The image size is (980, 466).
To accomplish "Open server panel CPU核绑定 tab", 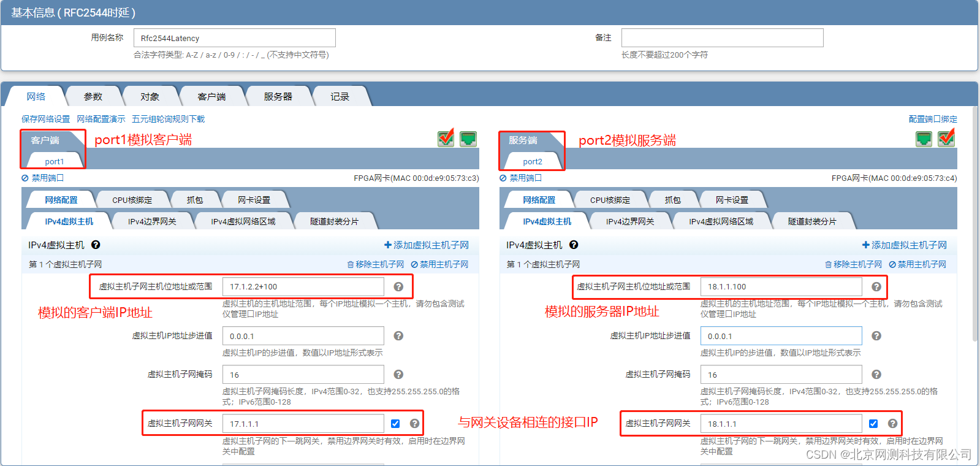I will tap(610, 200).
